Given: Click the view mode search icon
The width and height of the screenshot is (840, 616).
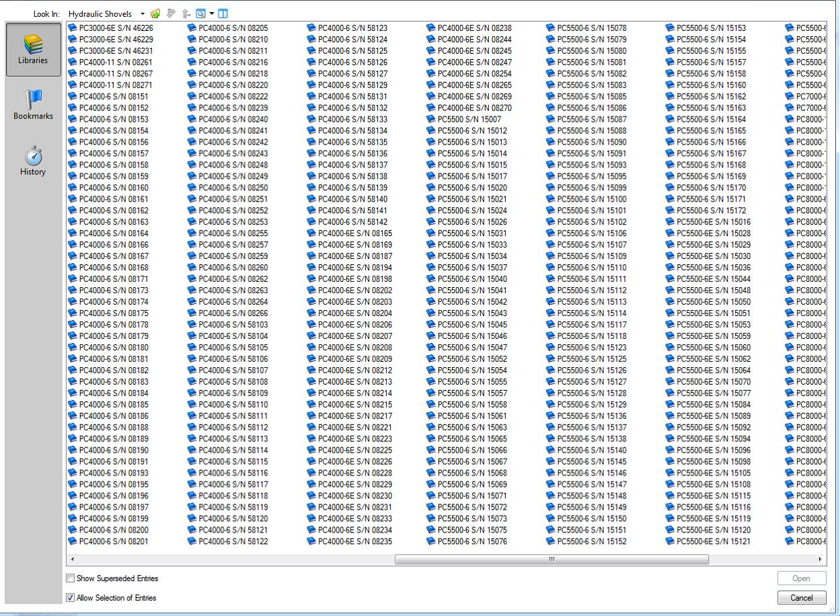Looking at the screenshot, I should click(x=200, y=13).
